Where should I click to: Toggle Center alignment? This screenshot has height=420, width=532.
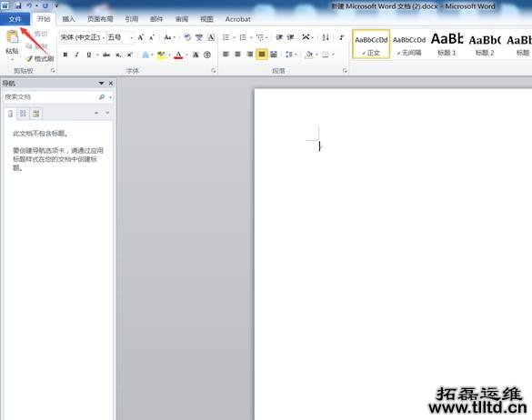tap(238, 55)
